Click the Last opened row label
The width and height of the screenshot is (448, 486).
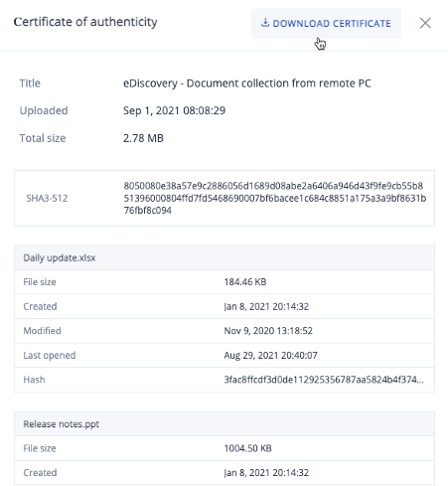50,355
